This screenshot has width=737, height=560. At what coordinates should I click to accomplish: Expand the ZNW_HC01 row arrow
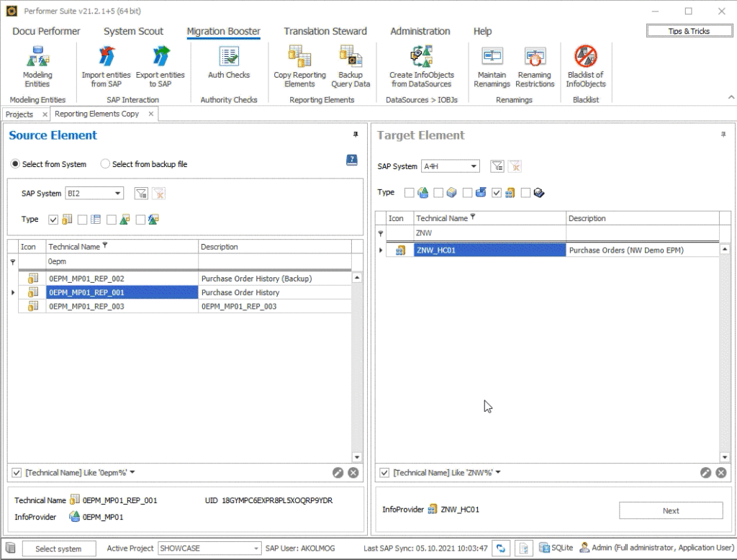coord(381,250)
